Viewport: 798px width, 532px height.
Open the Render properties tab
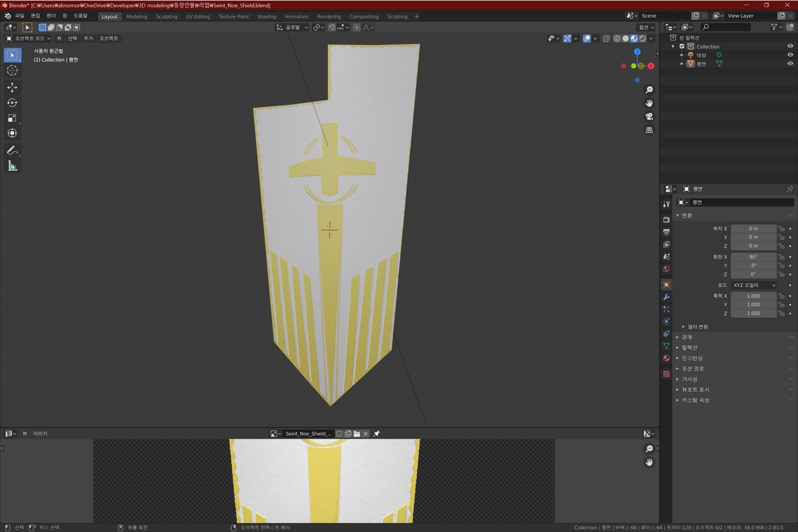(666, 219)
